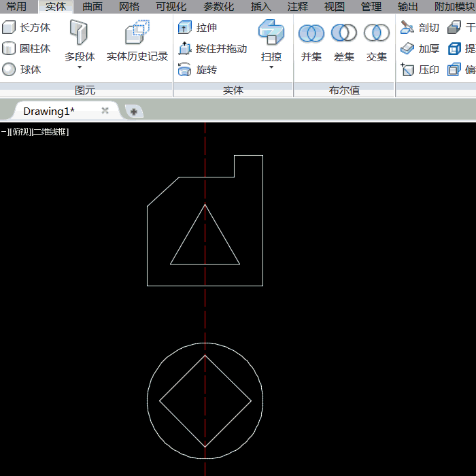The image size is (476, 476).
Task: Open the 插入 ribbon tab
Action: [x=260, y=6]
